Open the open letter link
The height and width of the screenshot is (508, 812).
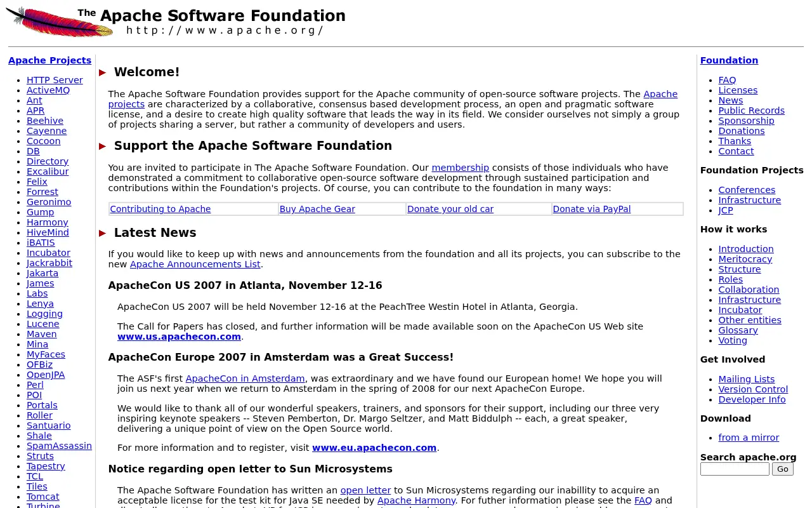(365, 490)
